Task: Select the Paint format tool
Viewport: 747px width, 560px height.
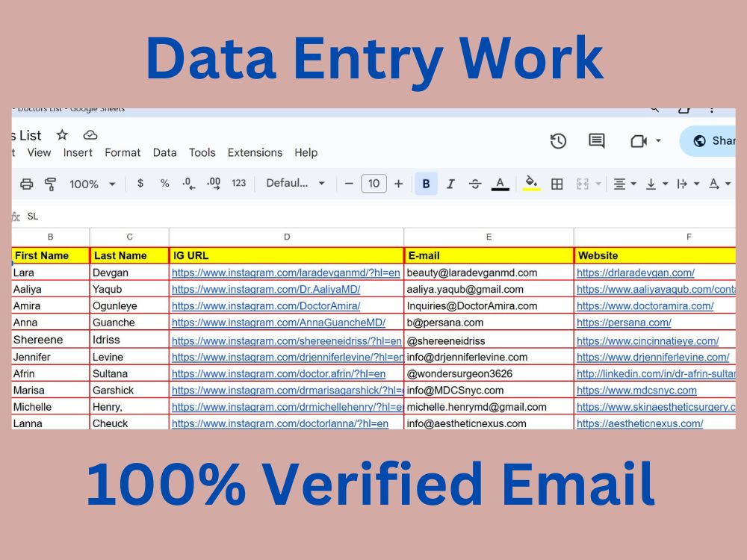Action: [x=50, y=184]
